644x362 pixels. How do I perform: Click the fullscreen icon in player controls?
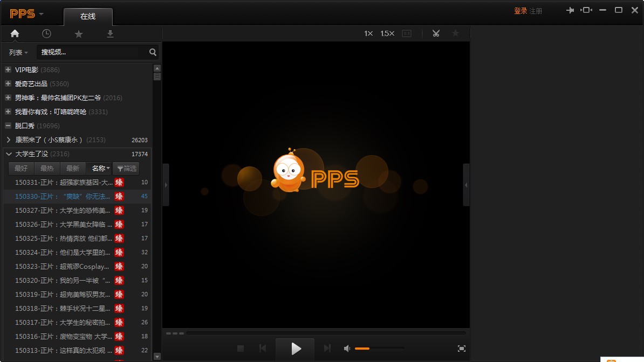tap(461, 349)
